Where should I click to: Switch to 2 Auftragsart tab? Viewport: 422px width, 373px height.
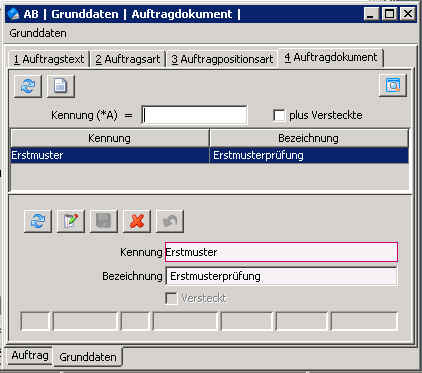(128, 59)
